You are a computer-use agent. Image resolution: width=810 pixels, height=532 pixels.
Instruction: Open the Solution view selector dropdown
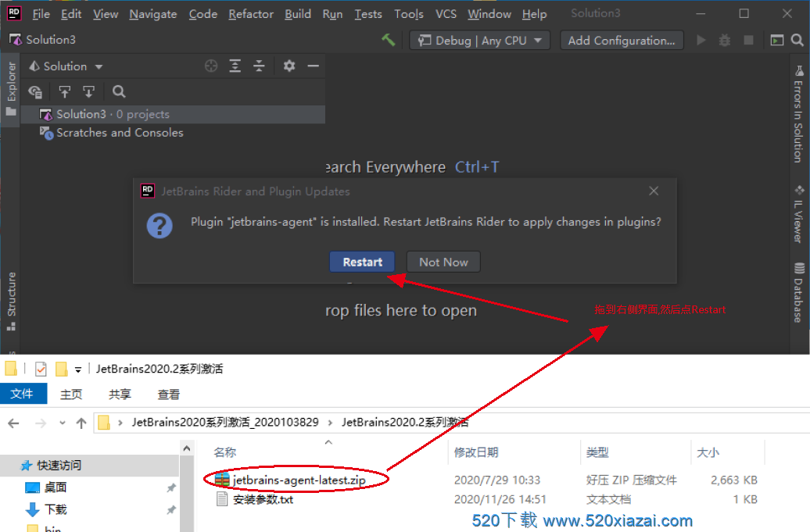[66, 66]
